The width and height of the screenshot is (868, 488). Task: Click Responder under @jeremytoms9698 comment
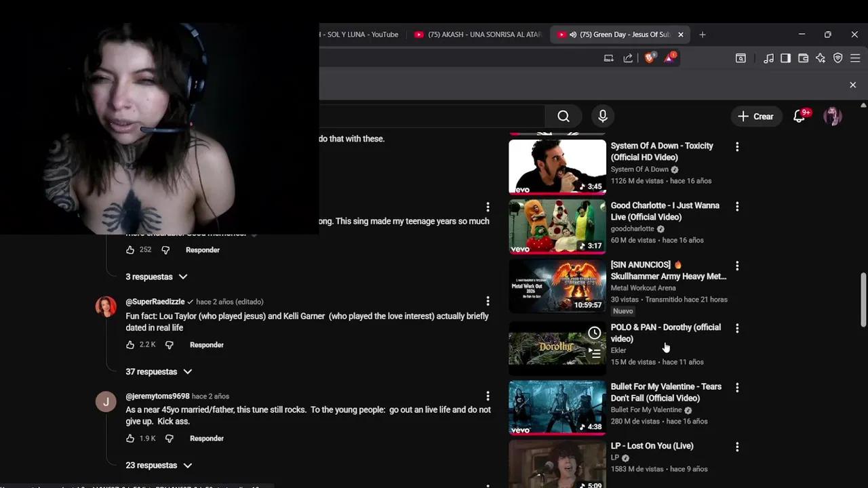(x=207, y=439)
